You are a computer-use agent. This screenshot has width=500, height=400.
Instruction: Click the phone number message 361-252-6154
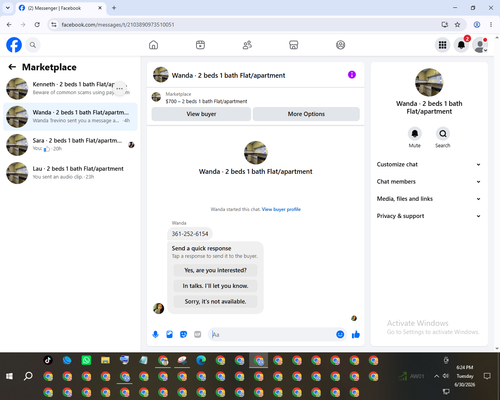point(190,234)
